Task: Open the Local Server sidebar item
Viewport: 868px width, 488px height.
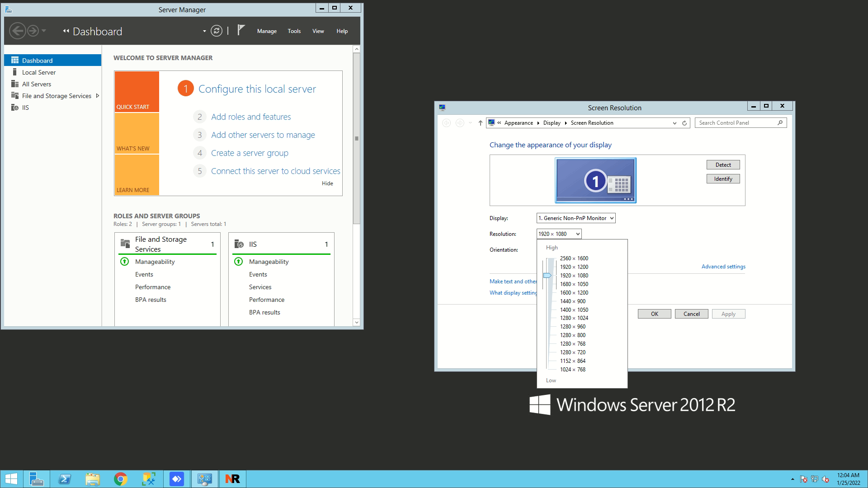Action: click(39, 72)
